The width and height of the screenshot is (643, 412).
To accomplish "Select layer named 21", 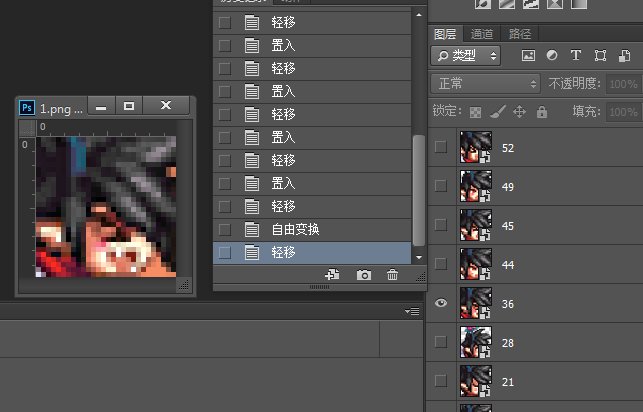I will [508, 382].
